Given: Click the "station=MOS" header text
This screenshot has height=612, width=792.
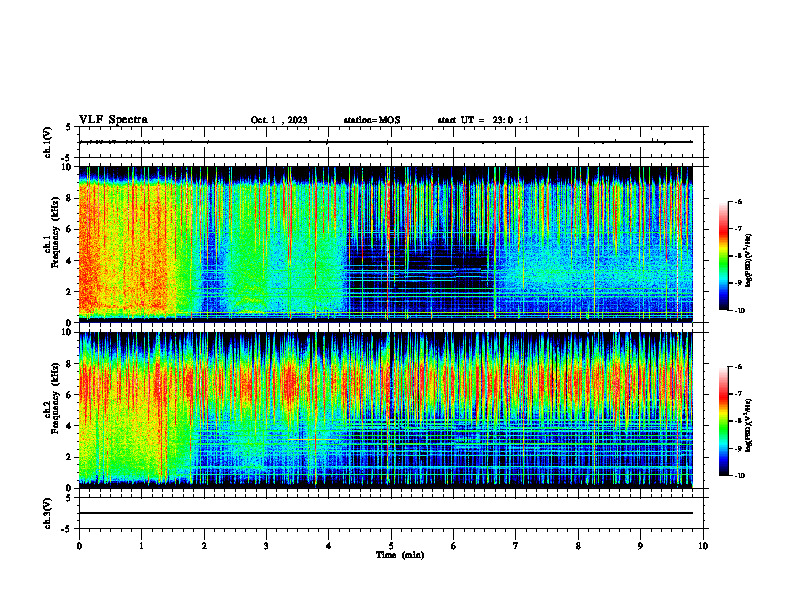Looking at the screenshot, I should tap(372, 120).
